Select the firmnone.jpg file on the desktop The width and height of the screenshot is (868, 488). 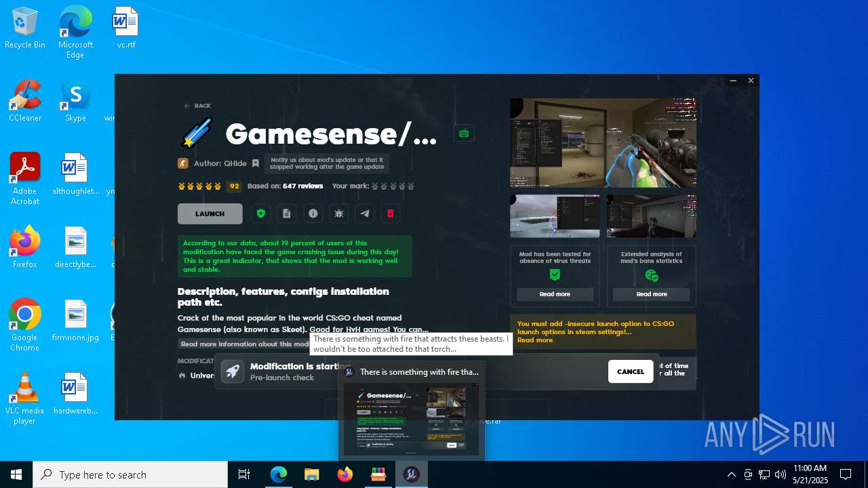point(75,321)
